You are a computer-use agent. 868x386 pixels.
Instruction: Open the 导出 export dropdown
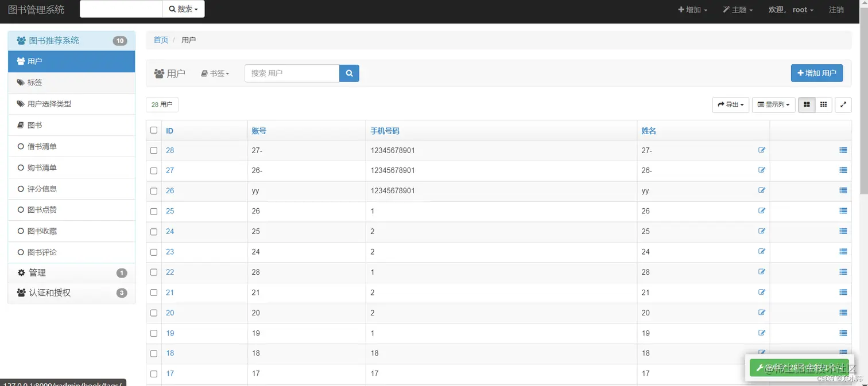click(x=731, y=104)
